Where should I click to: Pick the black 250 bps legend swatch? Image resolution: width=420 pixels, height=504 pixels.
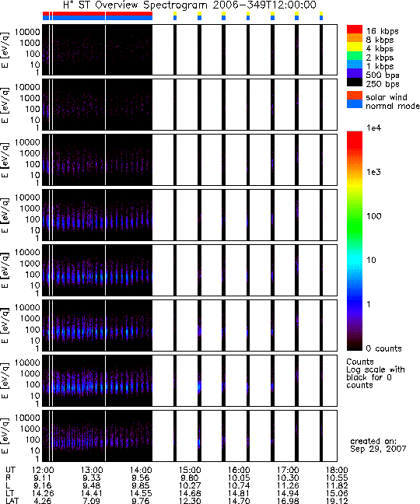point(355,82)
